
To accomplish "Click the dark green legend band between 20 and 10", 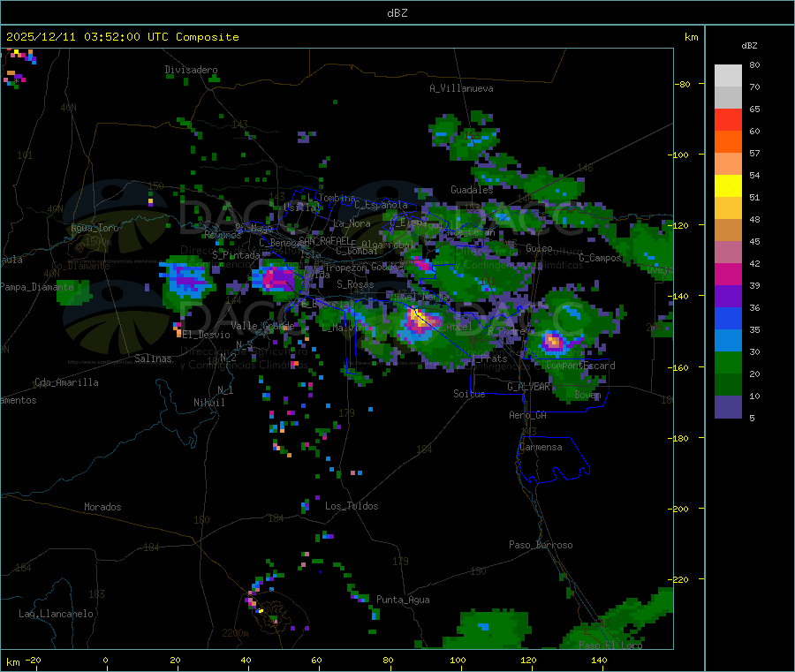I will (x=728, y=385).
